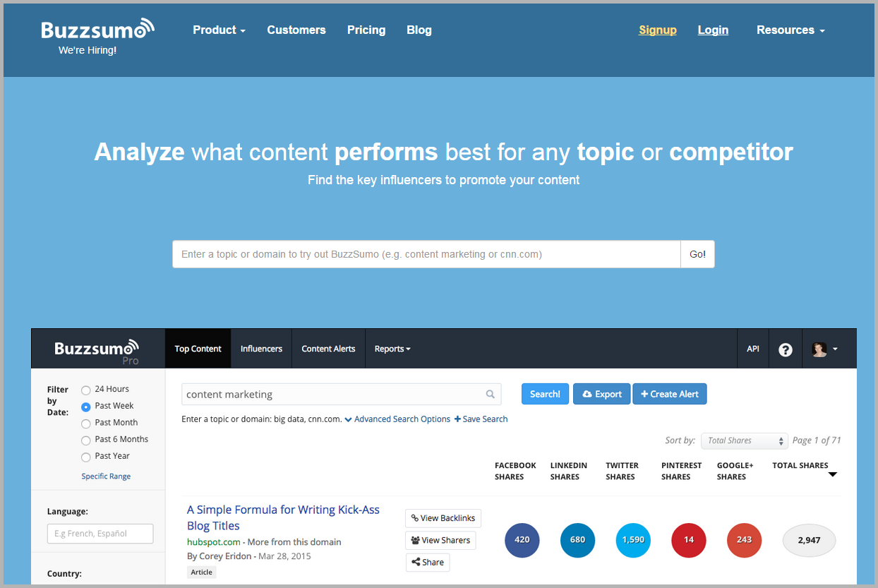Click the Specific Range link
Viewport: 878px width, 588px height.
click(106, 476)
